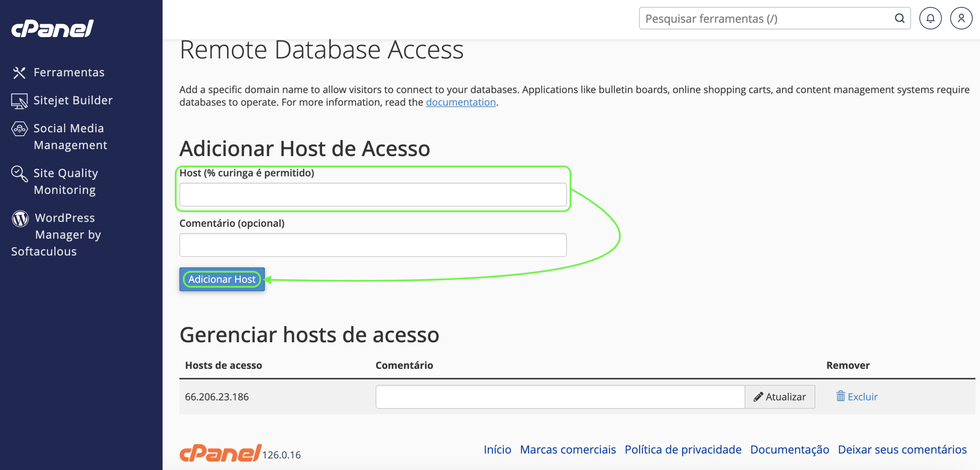Click the Host wildcard input field
Image resolution: width=980 pixels, height=470 pixels.
373,194
